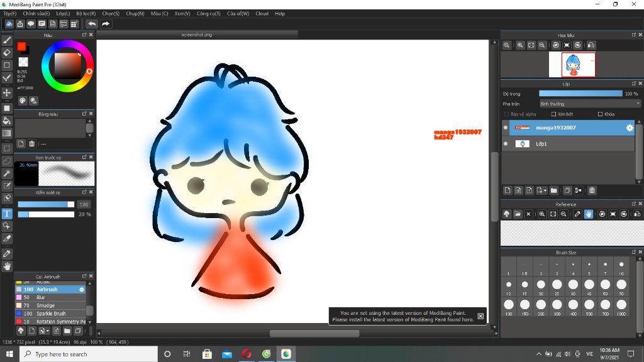The image size is (644, 362).
Task: Open the Tệp(F) menu
Action: 10,14
